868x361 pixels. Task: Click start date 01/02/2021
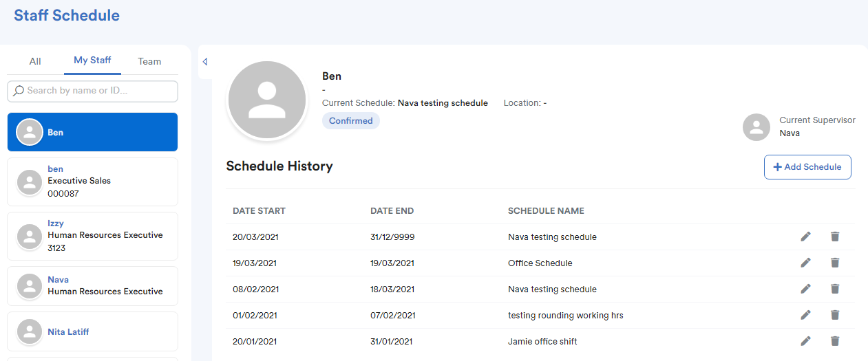point(255,316)
